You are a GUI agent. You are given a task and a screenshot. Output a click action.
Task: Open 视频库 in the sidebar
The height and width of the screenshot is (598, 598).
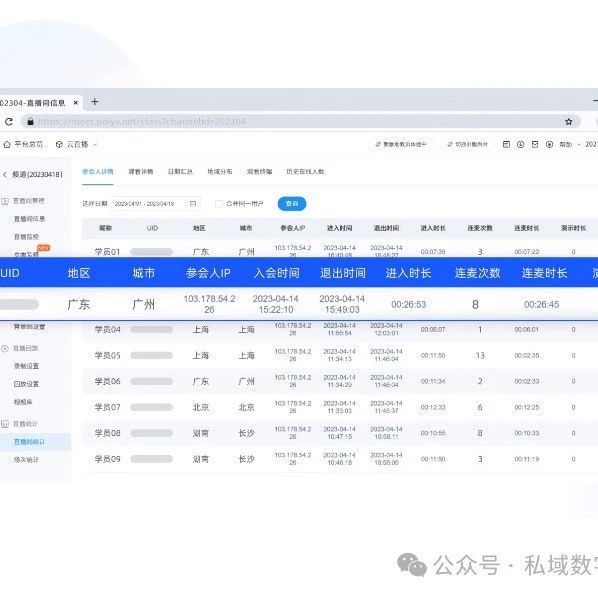click(23, 402)
